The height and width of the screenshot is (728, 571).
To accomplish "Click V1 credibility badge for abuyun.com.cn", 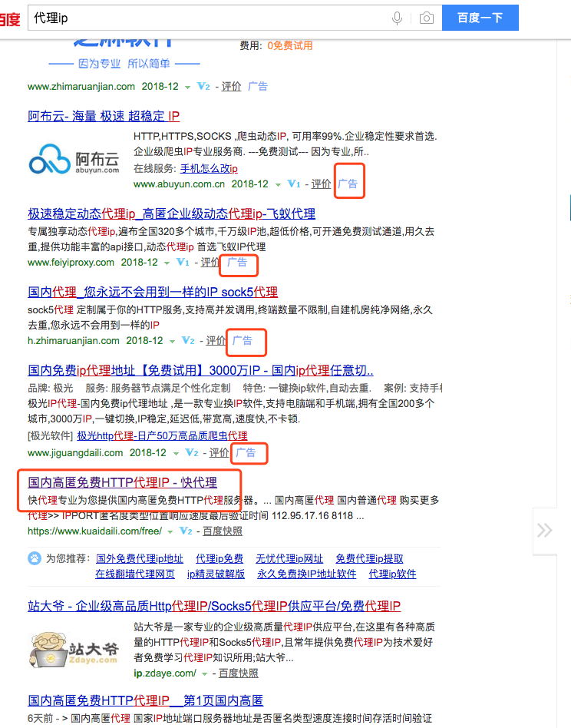I will point(294,184).
